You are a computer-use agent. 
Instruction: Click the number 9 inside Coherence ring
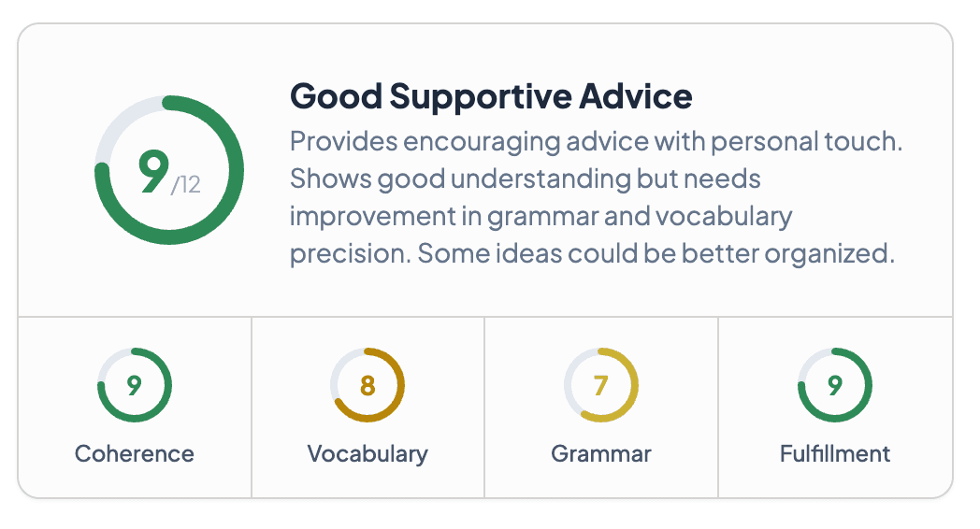(x=135, y=385)
